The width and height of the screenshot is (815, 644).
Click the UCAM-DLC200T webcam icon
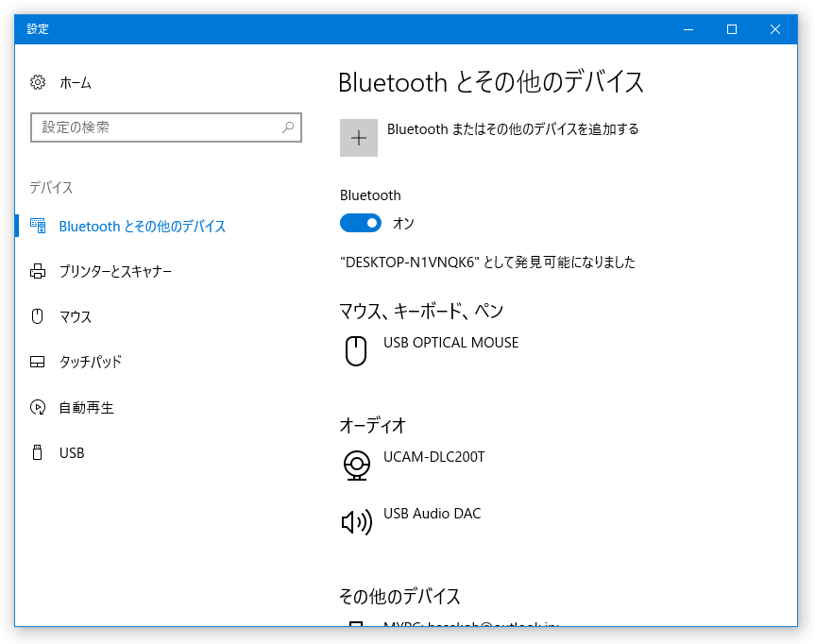click(x=357, y=466)
